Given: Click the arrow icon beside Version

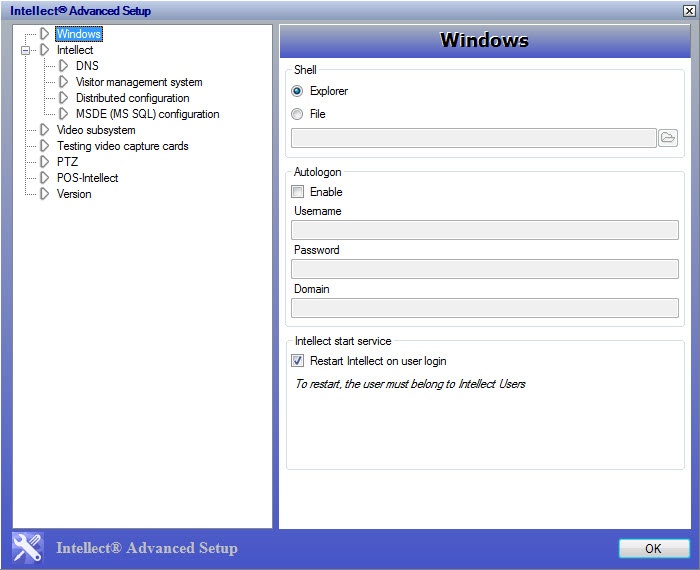Looking at the screenshot, I should [x=44, y=194].
